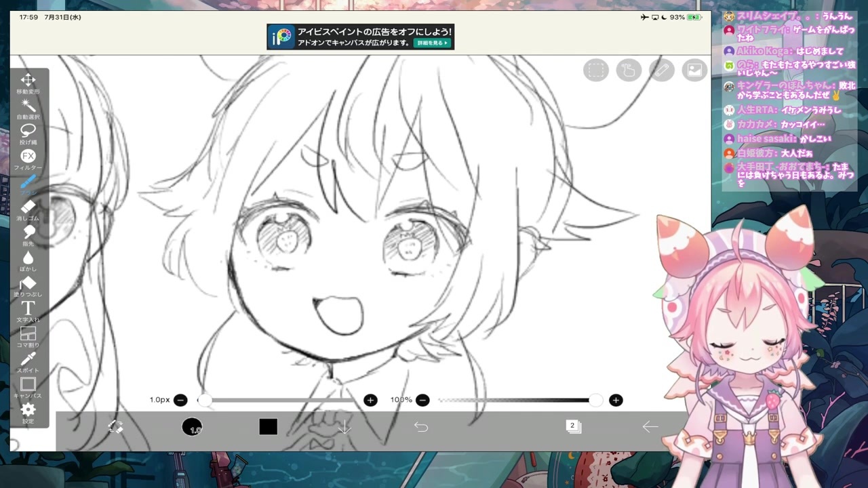Click chat message from 人生RTA
Viewport: 868px width, 488px height.
783,110
